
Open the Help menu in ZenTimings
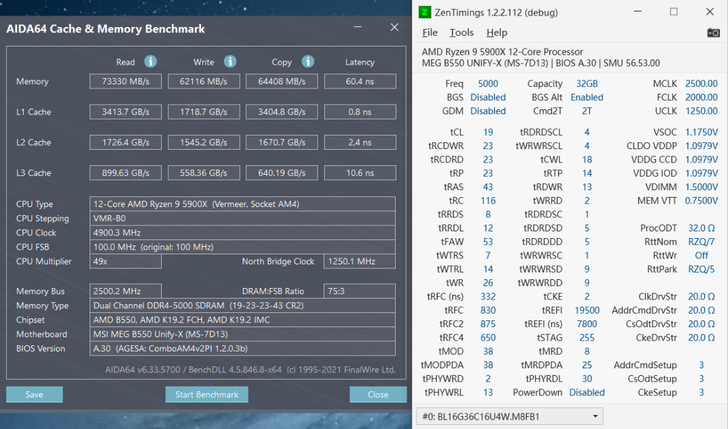pyautogui.click(x=497, y=32)
